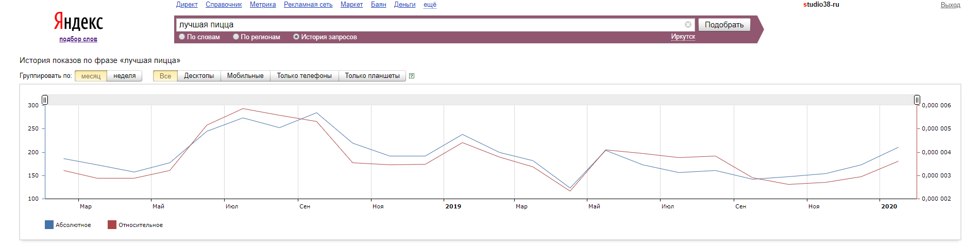Click the blue Абсолютное legend swatch
Screen dimensions: 980x244
(49, 225)
